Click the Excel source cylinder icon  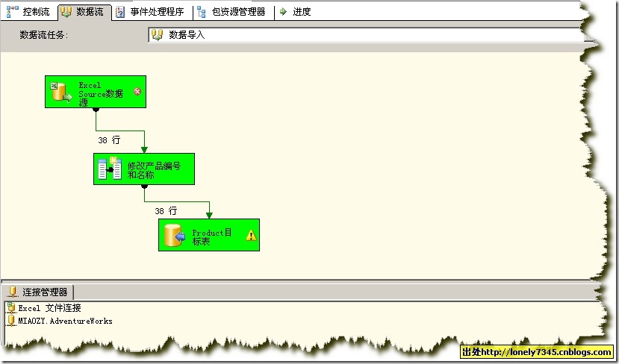coord(61,92)
